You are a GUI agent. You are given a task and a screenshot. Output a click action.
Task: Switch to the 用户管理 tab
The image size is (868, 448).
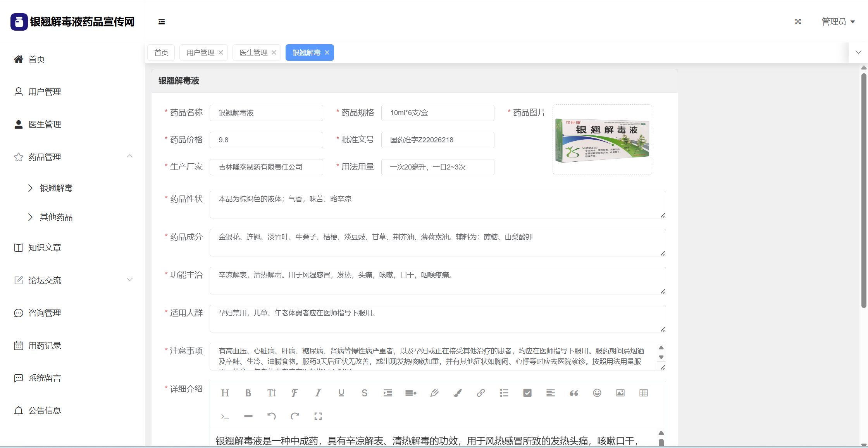(x=200, y=53)
